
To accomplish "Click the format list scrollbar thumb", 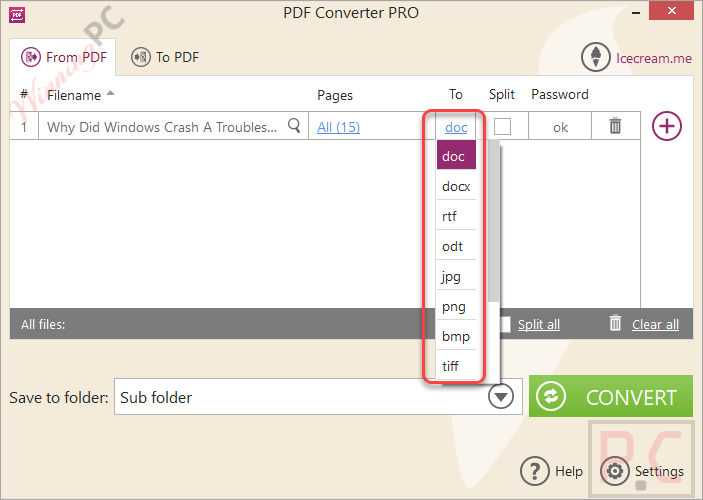I will (x=494, y=222).
